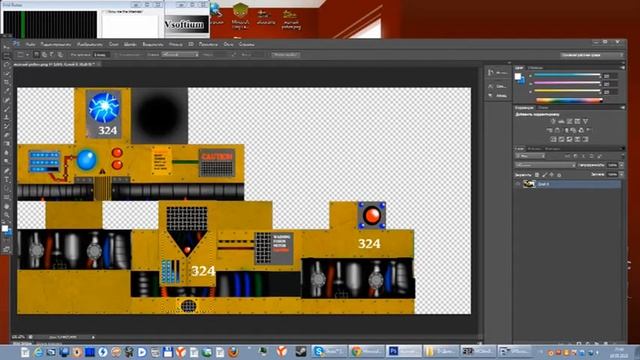Select the Zoom tool
The height and width of the screenshot is (360, 640).
7,215
